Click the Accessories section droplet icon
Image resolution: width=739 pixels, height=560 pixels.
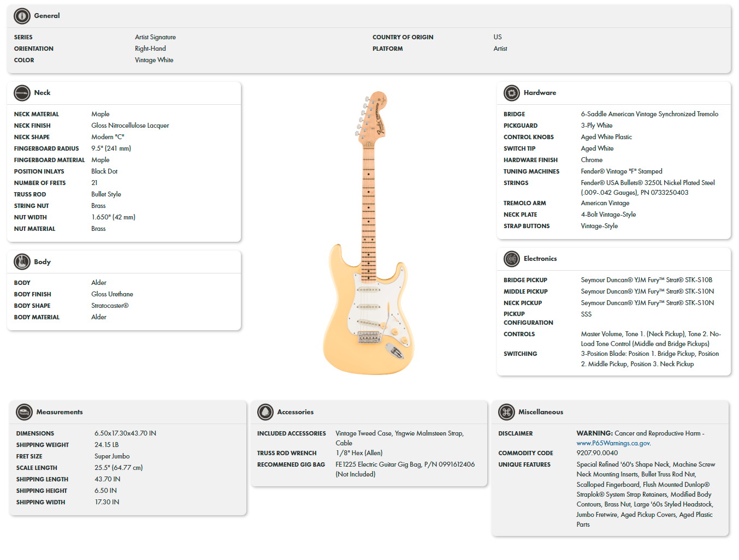point(265,412)
